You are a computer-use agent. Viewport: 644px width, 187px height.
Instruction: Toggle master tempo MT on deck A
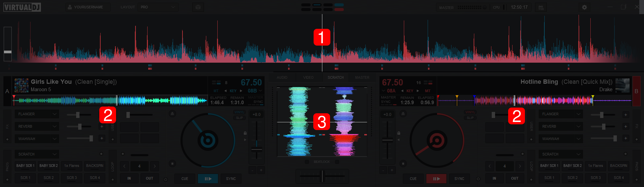(x=216, y=91)
